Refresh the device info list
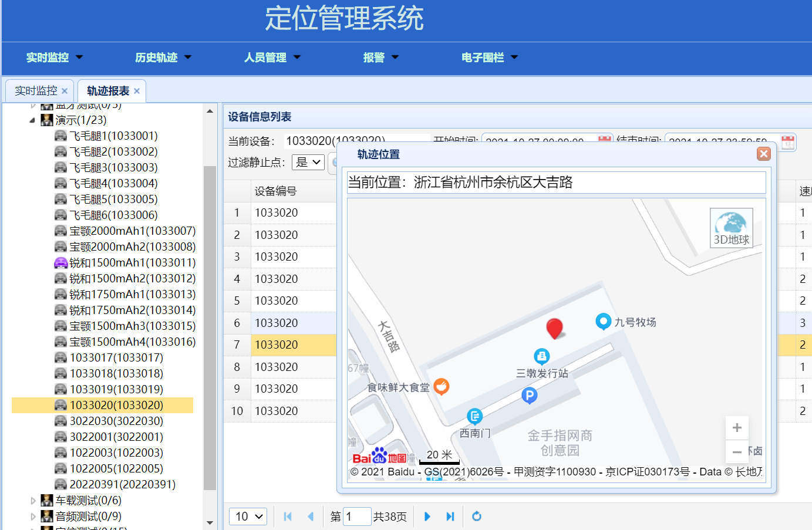The height and width of the screenshot is (530, 812). [x=477, y=517]
